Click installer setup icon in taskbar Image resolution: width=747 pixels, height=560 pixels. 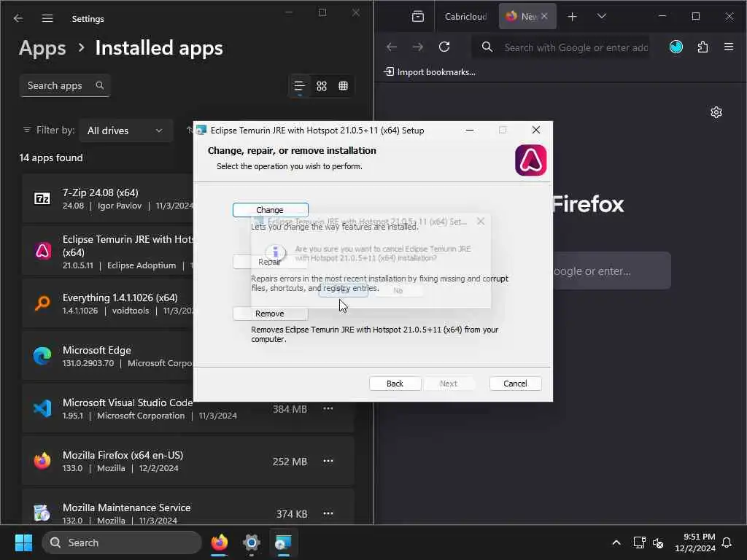284,542
